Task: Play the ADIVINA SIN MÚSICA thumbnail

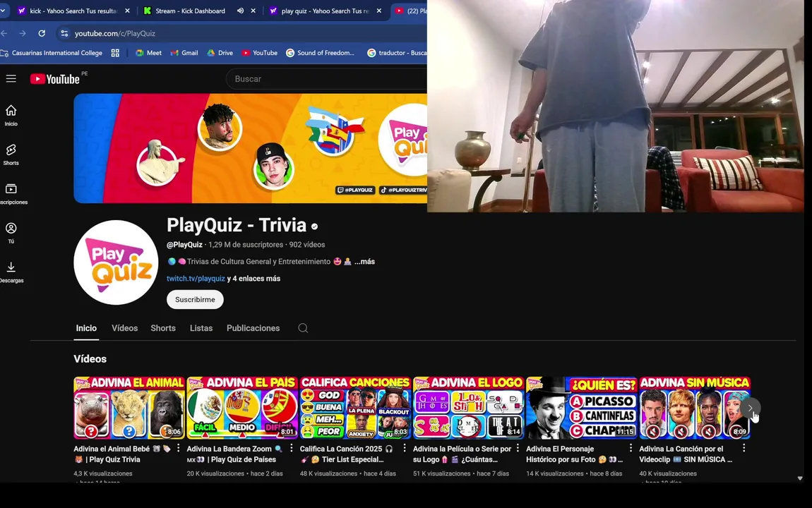Action: point(695,408)
